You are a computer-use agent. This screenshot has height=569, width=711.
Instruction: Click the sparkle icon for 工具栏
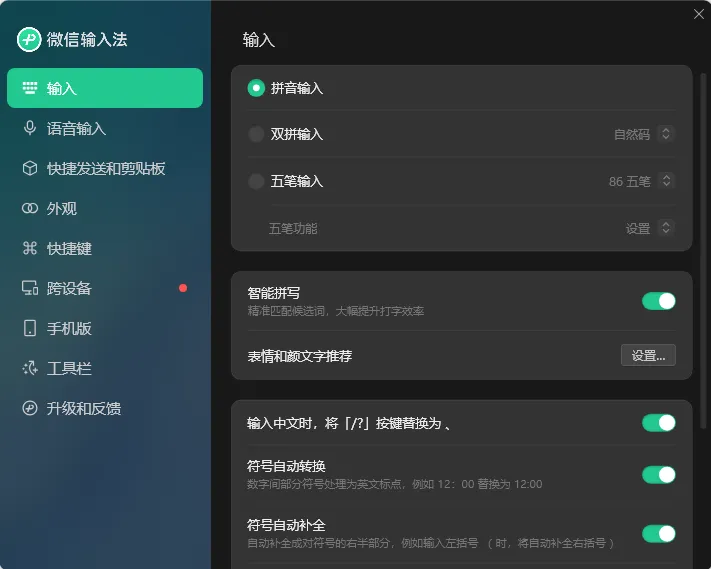(30, 368)
